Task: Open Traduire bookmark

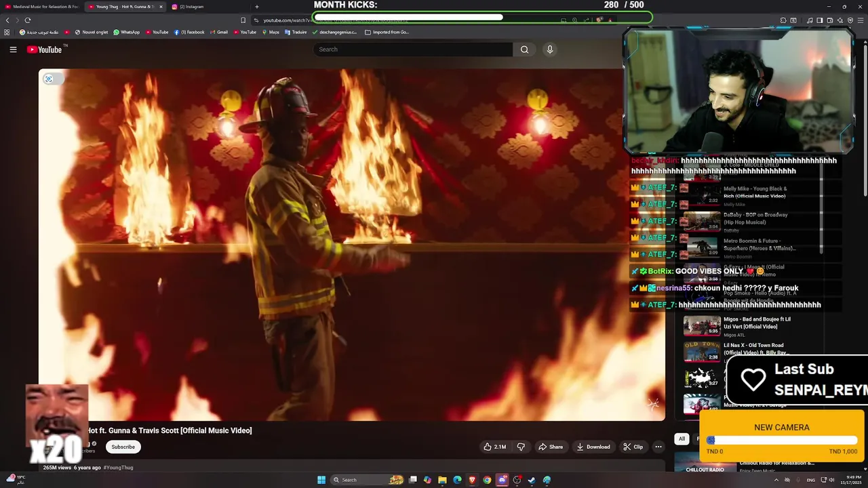Action: pos(296,32)
